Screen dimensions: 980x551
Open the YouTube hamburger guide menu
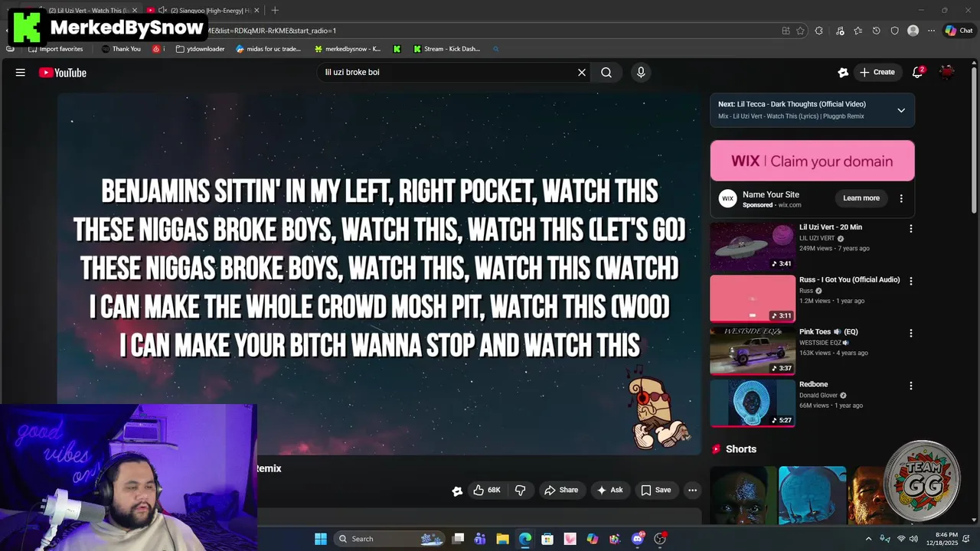point(21,73)
